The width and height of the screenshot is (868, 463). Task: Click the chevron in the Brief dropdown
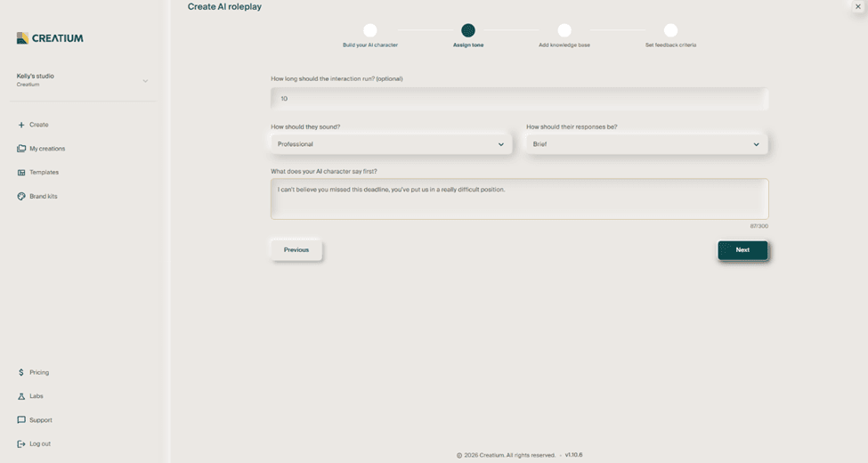(x=756, y=144)
